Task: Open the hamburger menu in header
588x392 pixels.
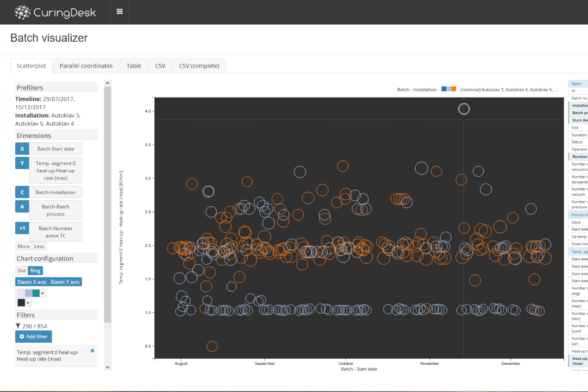Action: (119, 12)
